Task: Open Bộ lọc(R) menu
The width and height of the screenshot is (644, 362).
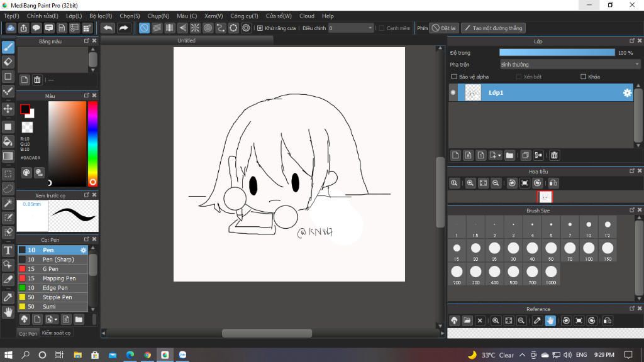Action: pos(101,16)
